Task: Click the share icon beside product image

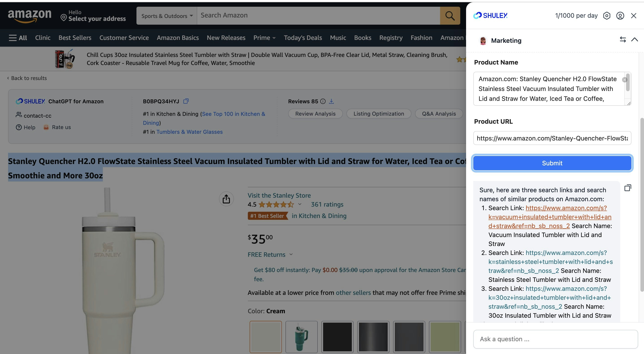Action: coord(226,199)
